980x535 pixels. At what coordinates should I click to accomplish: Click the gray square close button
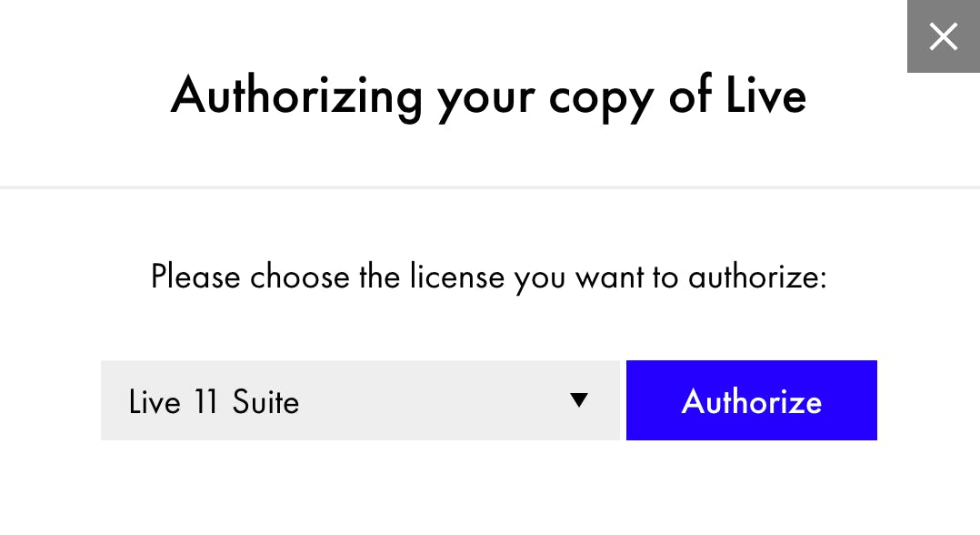(x=944, y=36)
